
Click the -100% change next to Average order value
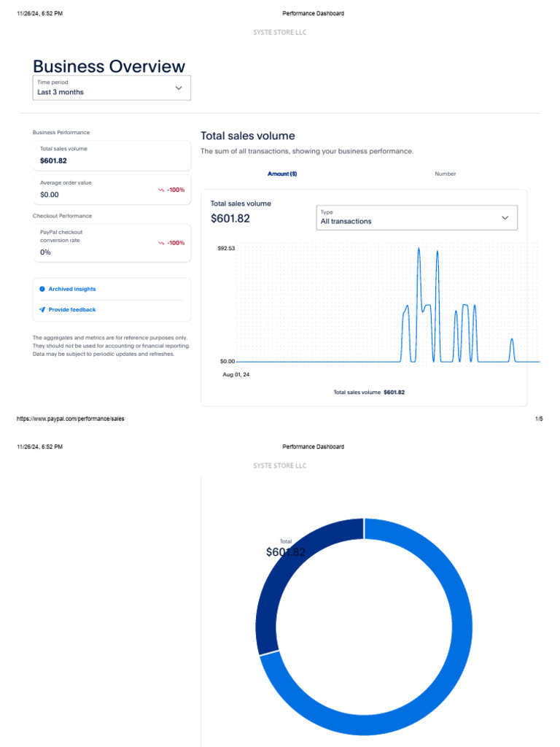[176, 190]
